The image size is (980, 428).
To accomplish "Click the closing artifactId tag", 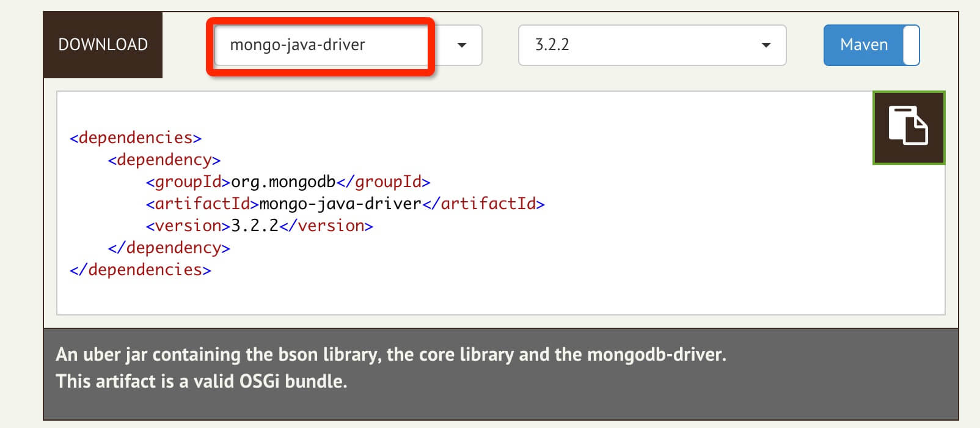I will tap(483, 204).
